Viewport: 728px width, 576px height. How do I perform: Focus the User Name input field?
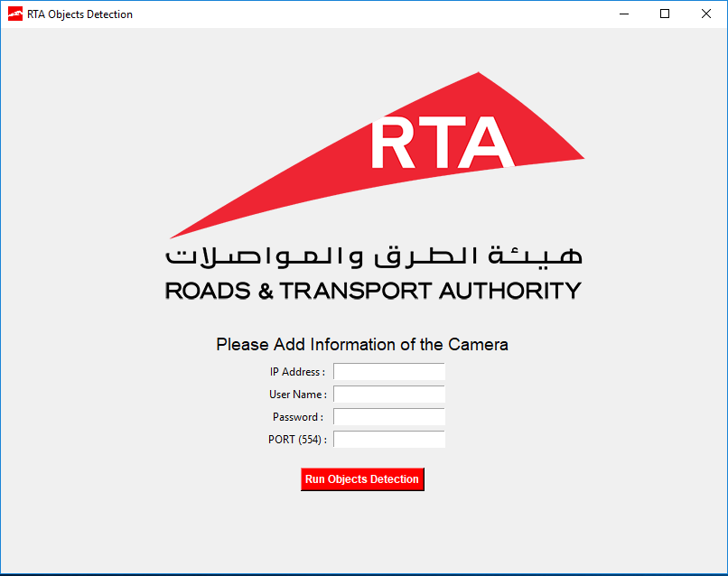click(x=389, y=395)
